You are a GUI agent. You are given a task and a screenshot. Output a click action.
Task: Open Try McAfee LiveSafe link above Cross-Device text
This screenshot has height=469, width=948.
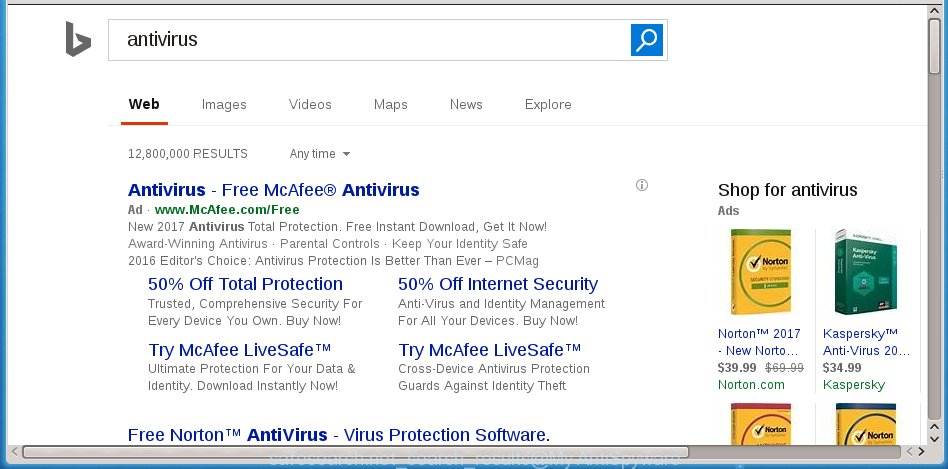tap(490, 349)
